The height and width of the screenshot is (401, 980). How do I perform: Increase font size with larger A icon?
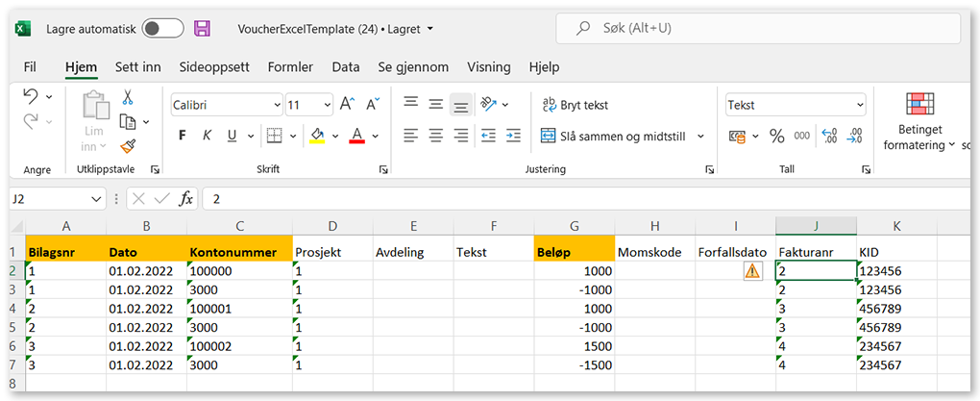(347, 105)
